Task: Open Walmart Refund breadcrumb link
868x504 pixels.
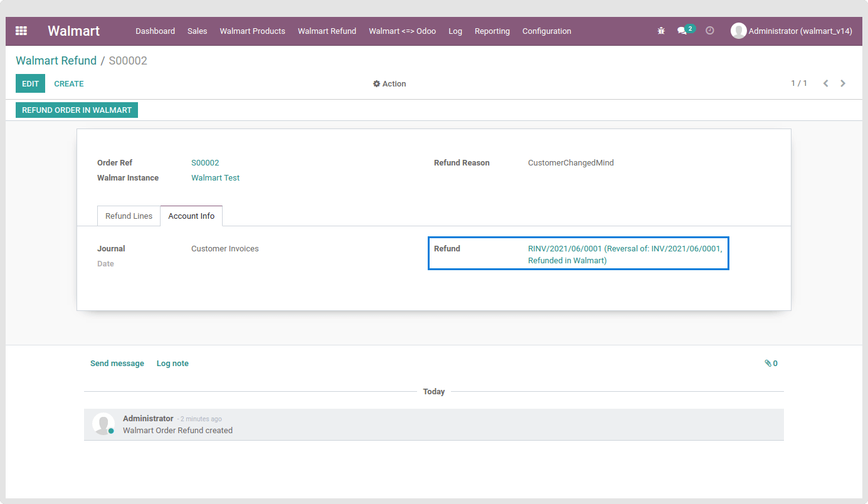Action: coord(56,61)
